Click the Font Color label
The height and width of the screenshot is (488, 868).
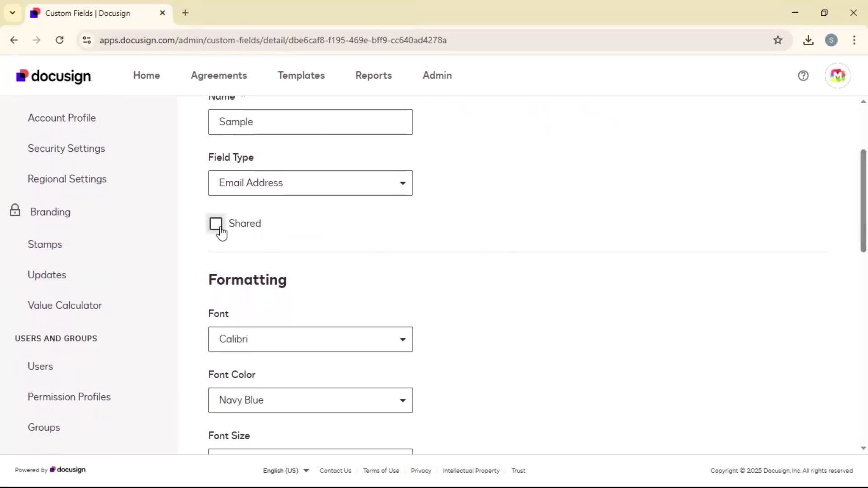point(232,375)
